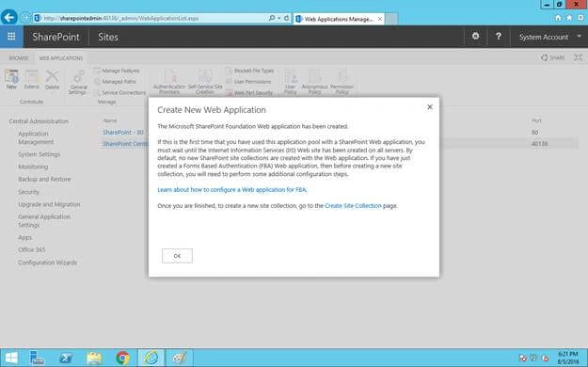The width and height of the screenshot is (588, 367).
Task: Open System Settings in the left navigation
Action: 39,154
